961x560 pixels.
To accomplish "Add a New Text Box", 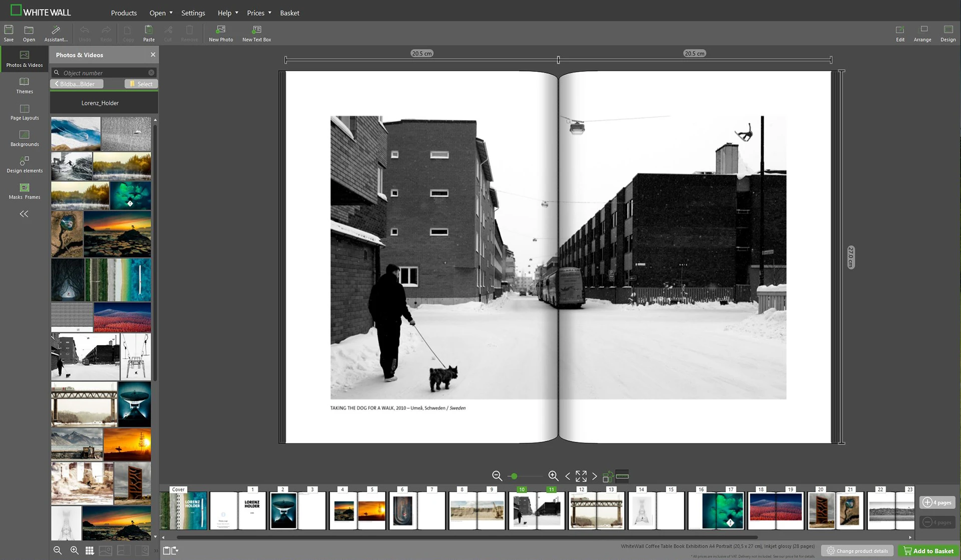I will [x=256, y=33].
